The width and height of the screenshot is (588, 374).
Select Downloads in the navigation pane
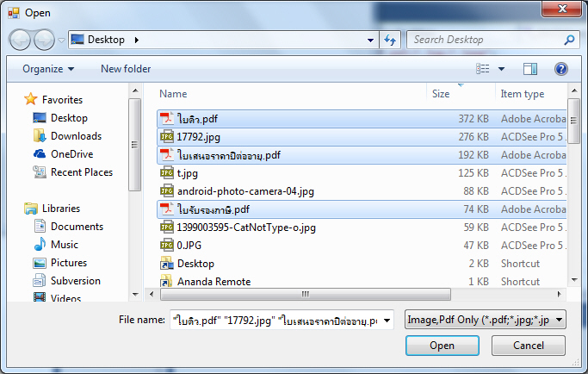[x=76, y=136]
